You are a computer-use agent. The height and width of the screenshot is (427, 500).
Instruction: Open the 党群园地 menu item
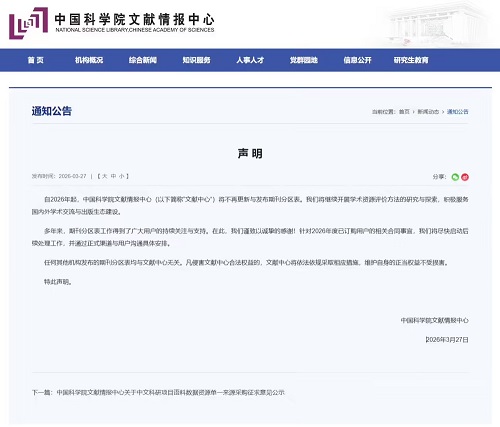304,60
